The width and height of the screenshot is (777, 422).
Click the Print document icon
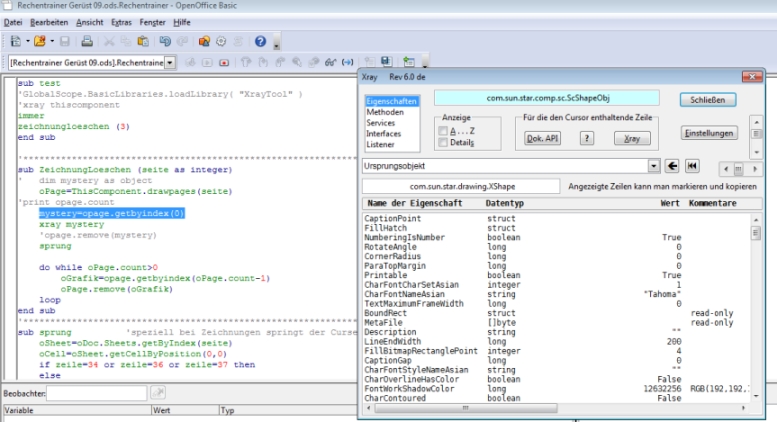[x=88, y=42]
